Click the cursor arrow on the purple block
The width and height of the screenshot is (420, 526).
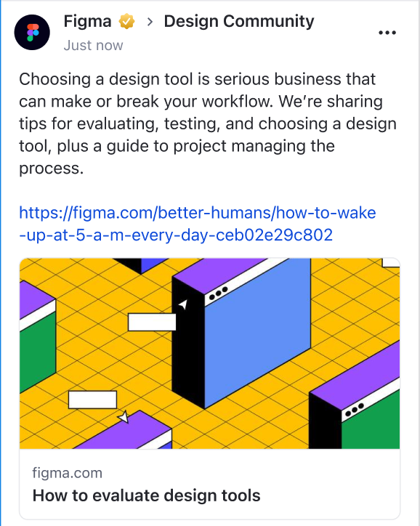(x=123, y=416)
